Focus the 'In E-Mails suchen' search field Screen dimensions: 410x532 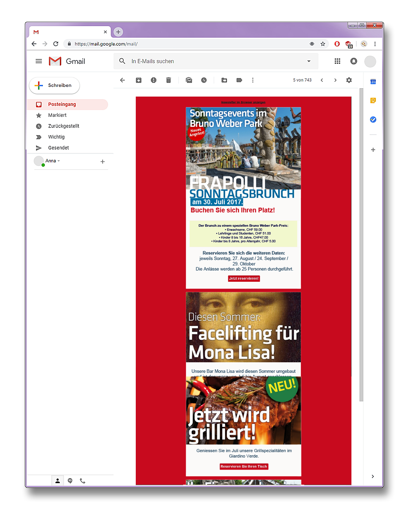click(x=215, y=61)
